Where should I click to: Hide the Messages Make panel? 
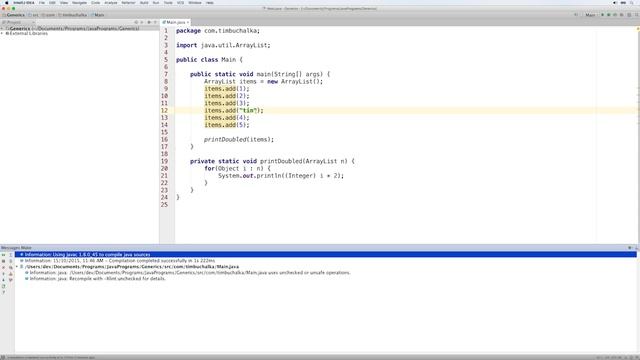(636, 248)
